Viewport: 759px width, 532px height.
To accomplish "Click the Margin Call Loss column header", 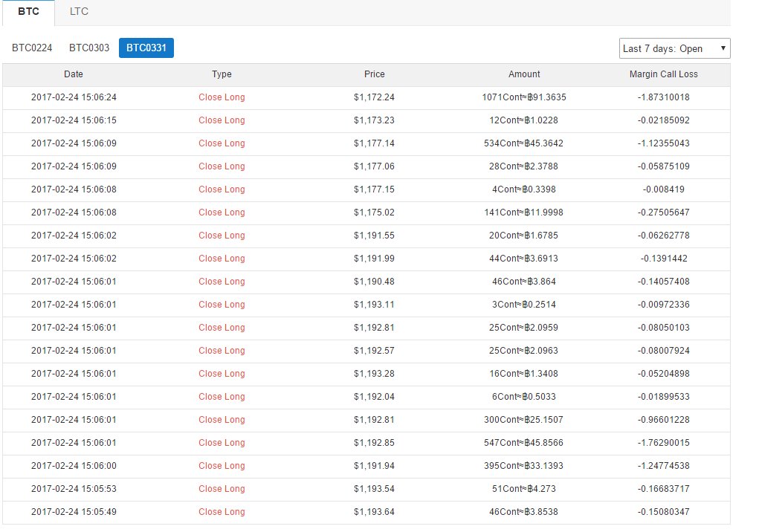I will [x=664, y=74].
